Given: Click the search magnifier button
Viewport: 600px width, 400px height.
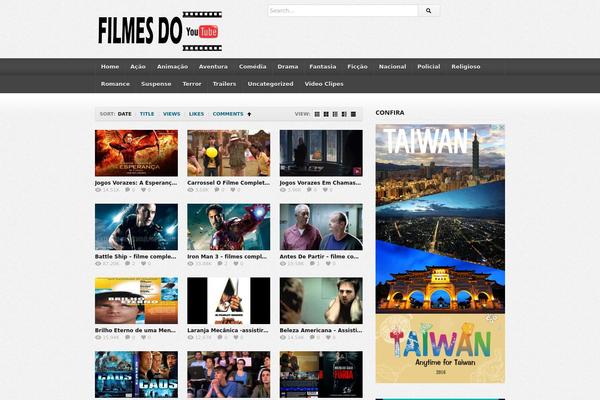Looking at the screenshot, I should pos(429,11).
